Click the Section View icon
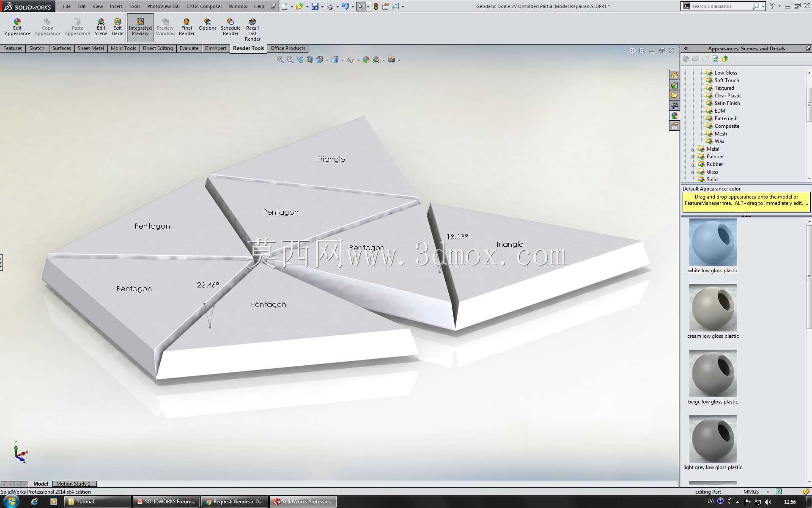This screenshot has width=812, height=508. click(x=310, y=60)
